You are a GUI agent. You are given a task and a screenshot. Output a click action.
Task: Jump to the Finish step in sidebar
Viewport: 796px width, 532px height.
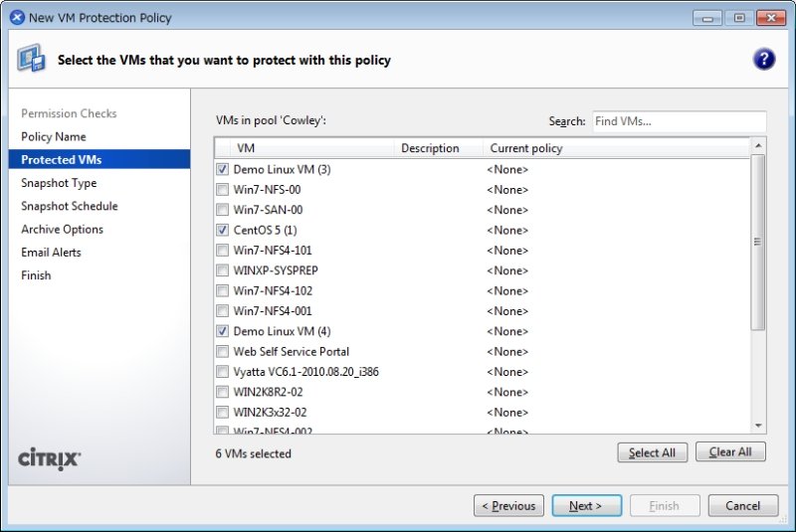coord(36,275)
